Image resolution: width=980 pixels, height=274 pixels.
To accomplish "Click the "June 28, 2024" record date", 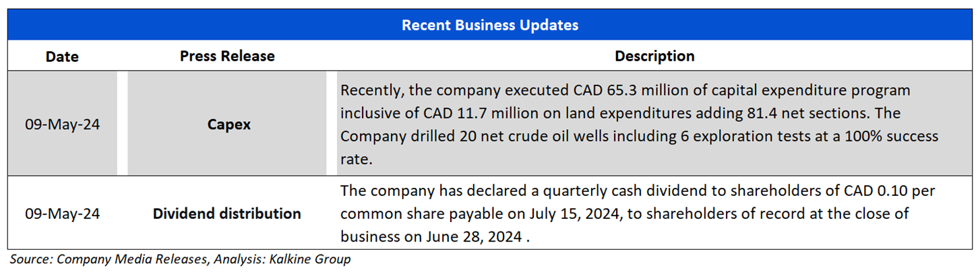I will click(472, 237).
